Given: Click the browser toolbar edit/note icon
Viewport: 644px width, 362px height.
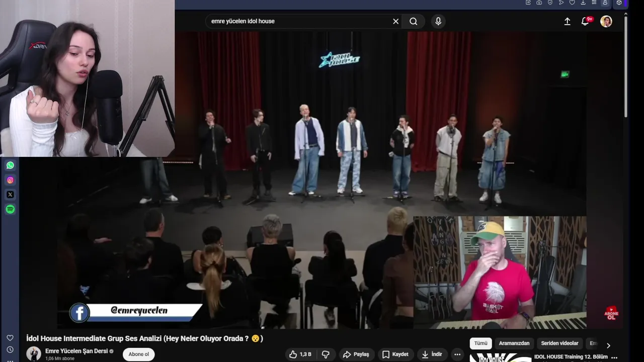Looking at the screenshot, I should point(528,3).
